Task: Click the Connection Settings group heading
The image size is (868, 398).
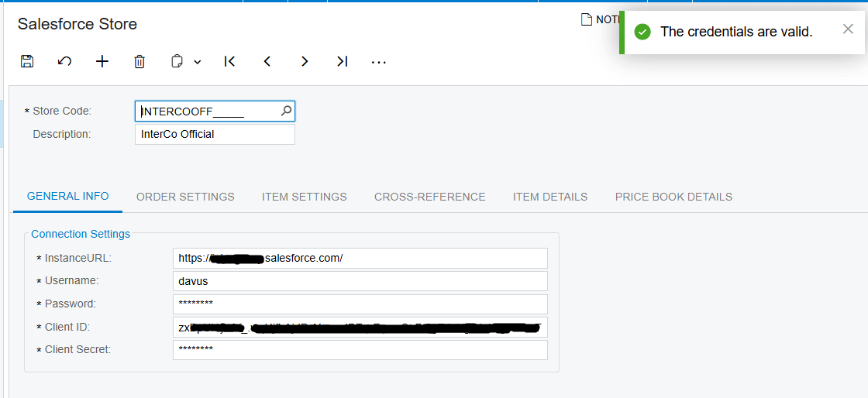Action: click(81, 234)
